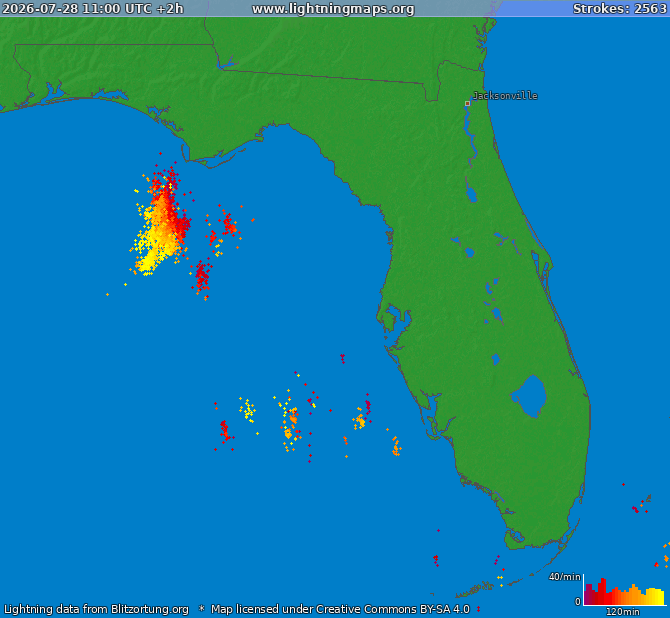Image resolution: width=670 pixels, height=618 pixels.
Task: Click the 2026-07-28 11:00 UTC +2h timestamp
Action: point(93,9)
